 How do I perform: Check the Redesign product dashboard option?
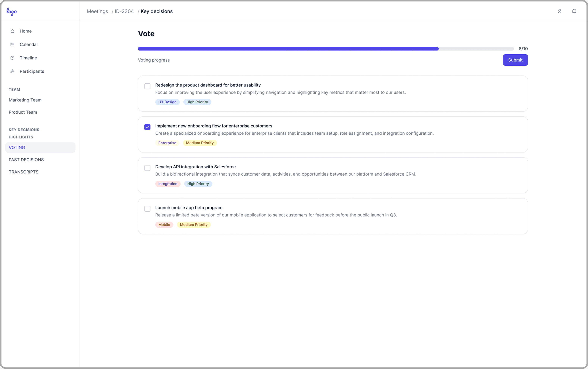147,86
